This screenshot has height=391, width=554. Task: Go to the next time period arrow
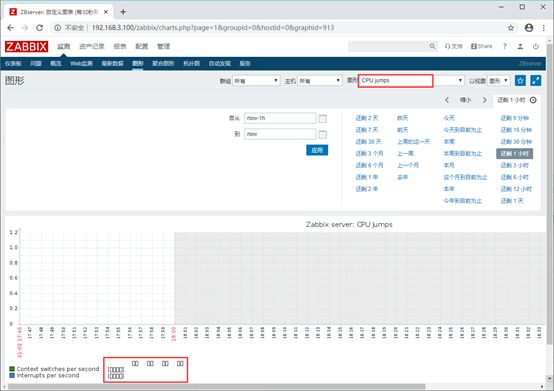pyautogui.click(x=484, y=100)
